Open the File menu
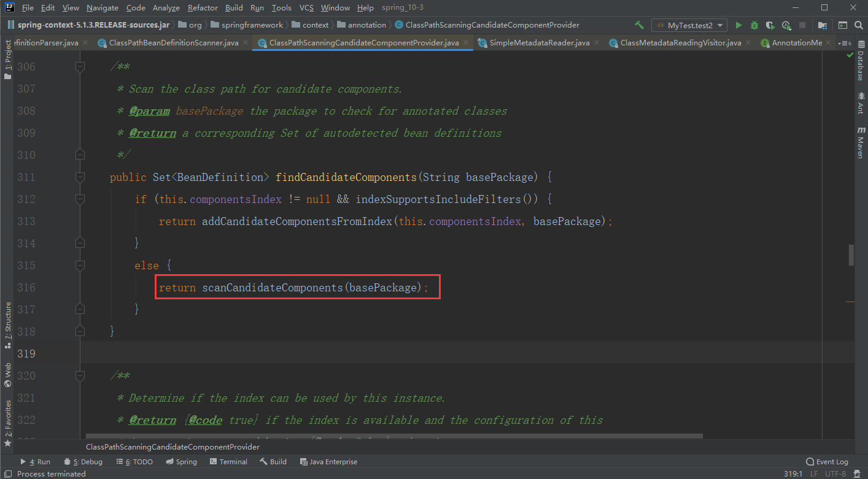This screenshot has width=868, height=479. click(x=28, y=8)
